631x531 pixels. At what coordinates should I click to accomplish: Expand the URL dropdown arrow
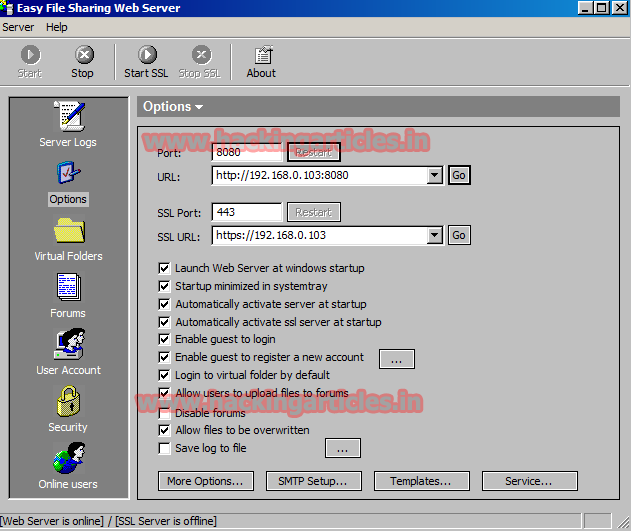pos(435,175)
